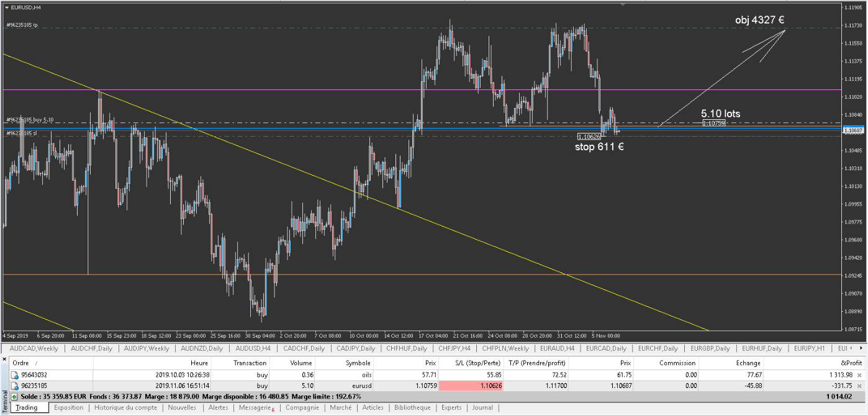
Task: Switch to the AUDUSD,H4 chart tab
Action: [253, 348]
